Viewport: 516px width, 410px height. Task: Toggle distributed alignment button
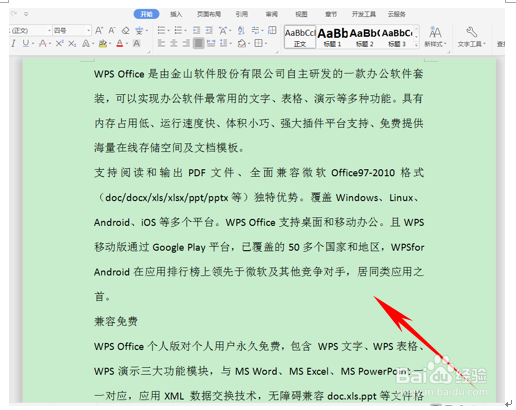click(x=211, y=43)
